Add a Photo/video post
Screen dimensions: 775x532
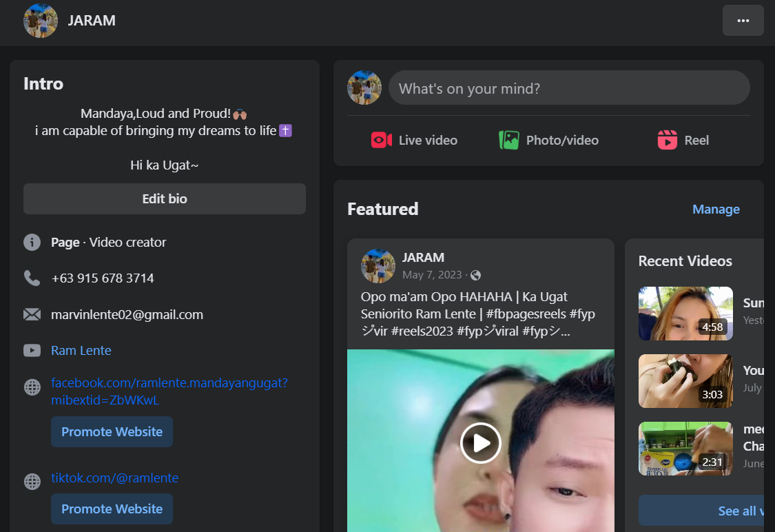(x=548, y=141)
